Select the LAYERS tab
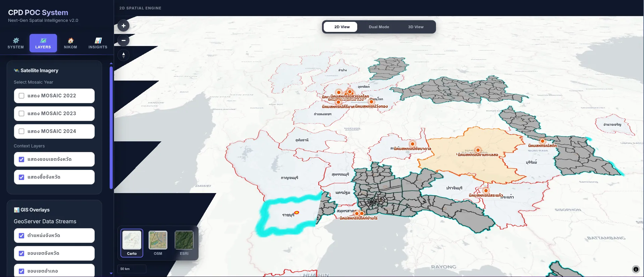This screenshot has height=277, width=644. point(43,43)
